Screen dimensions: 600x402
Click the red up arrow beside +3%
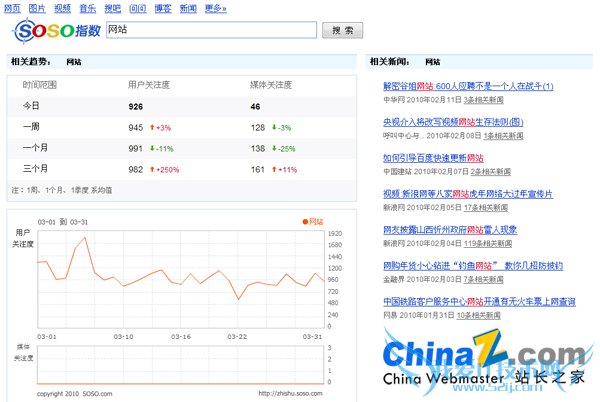(152, 127)
